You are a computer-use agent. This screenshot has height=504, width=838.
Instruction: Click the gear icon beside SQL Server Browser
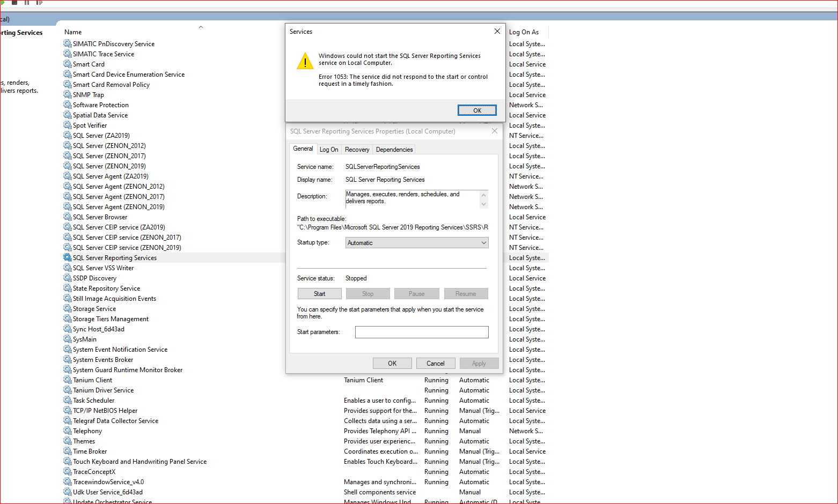tap(68, 217)
